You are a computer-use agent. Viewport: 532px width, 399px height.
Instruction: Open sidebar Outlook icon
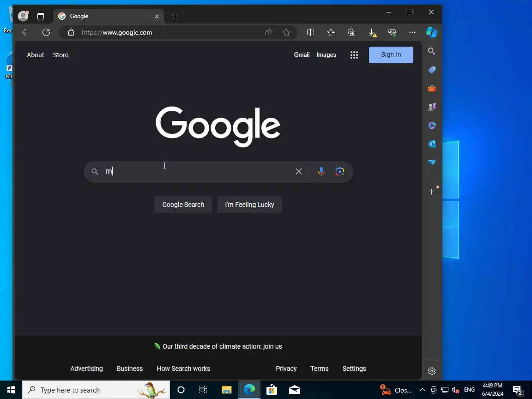point(432,144)
